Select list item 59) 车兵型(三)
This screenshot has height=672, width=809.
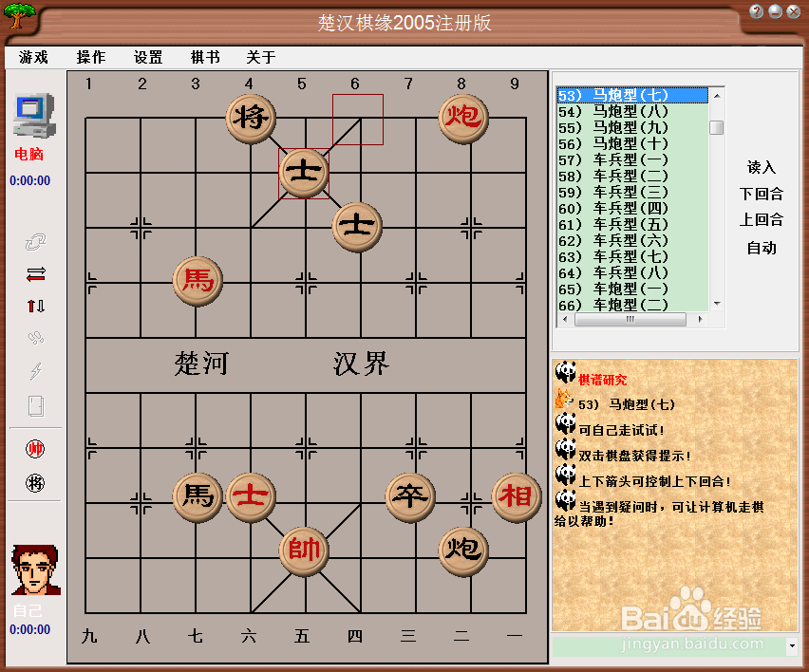(632, 192)
